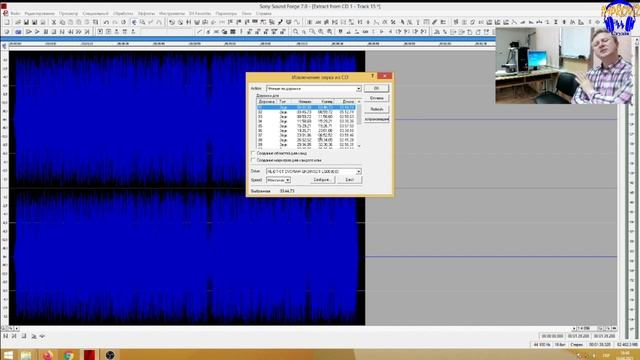The width and height of the screenshot is (640, 360).
Task: Expand the Speed dropdown in CD dialog
Action: click(288, 180)
